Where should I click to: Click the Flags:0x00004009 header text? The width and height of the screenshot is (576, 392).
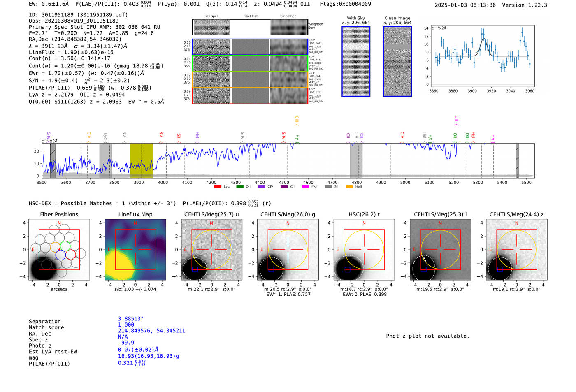coord(346,4)
